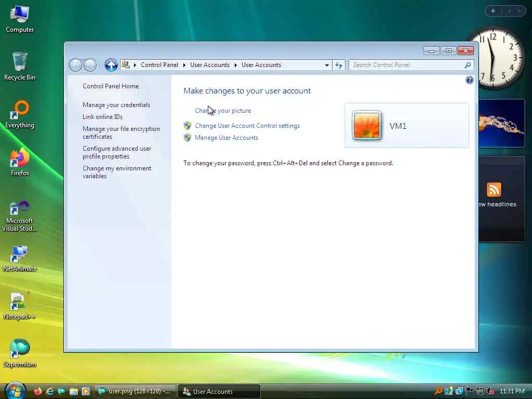Open Manage User Accounts link
Screen dimensions: 532x399
point(227,138)
